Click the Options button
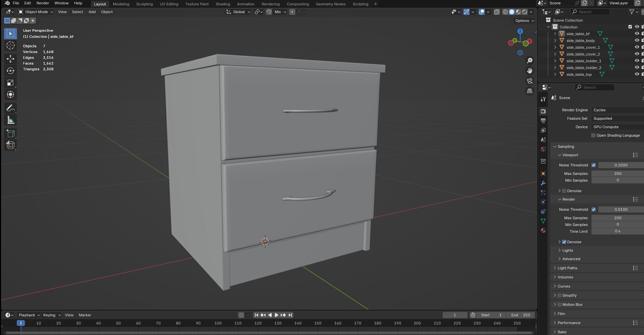The width and height of the screenshot is (644, 335). tap(524, 21)
